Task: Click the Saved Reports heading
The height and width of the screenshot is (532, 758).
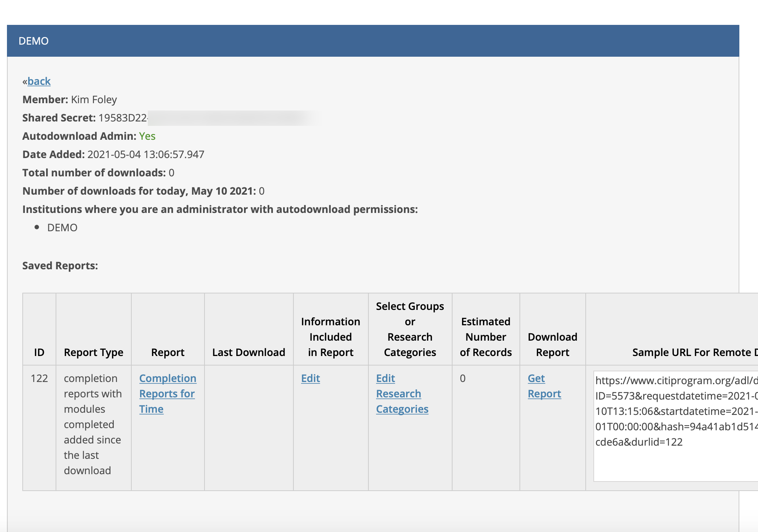Action: click(60, 266)
